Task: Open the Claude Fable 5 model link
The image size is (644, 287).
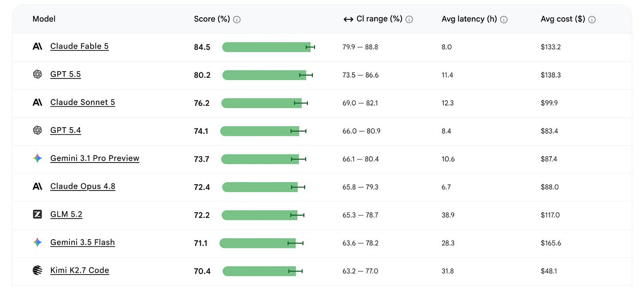Action: pos(80,47)
